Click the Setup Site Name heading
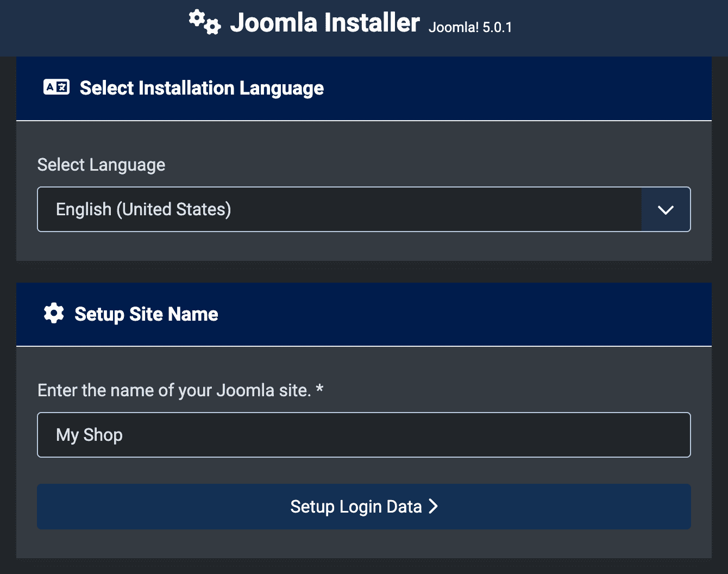 [x=146, y=314]
